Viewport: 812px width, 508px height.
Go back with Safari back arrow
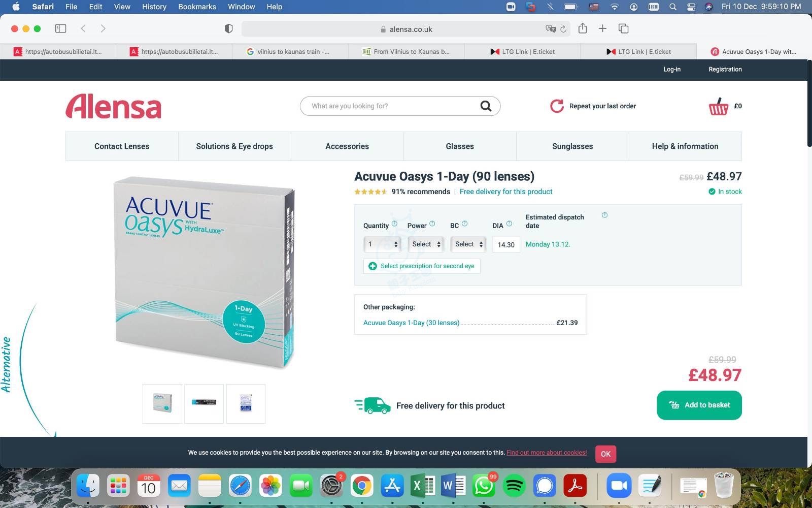click(83, 28)
